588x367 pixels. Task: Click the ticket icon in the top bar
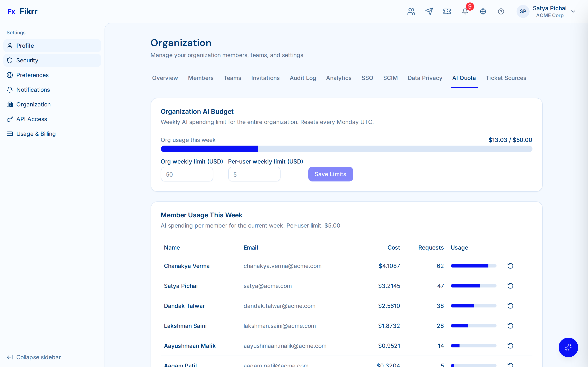[x=447, y=11]
